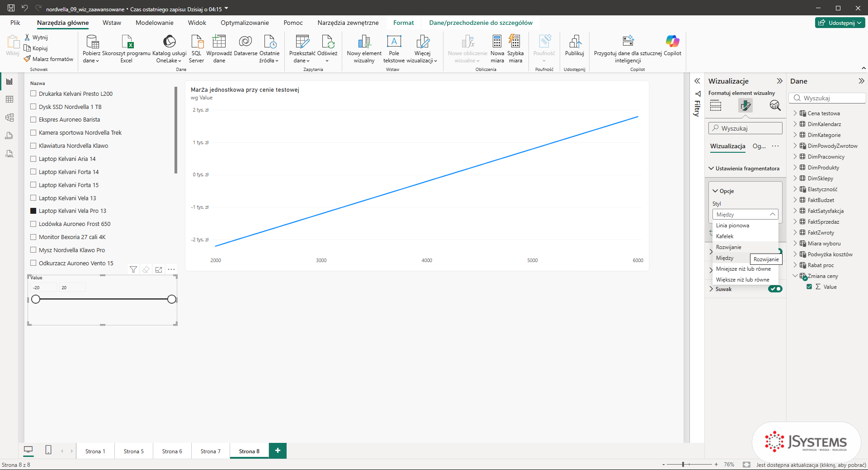This screenshot has width=868, height=470.
Task: Click the filter icon above Value slicer
Action: pyautogui.click(x=133, y=269)
